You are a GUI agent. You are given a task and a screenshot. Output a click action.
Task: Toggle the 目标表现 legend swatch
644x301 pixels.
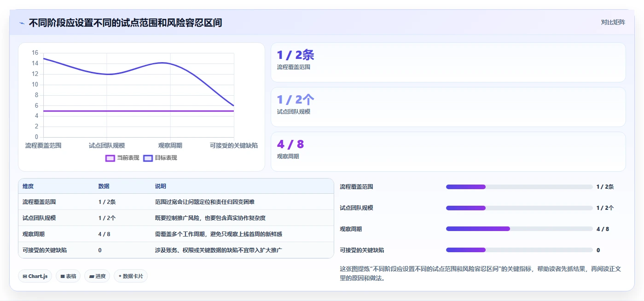click(x=148, y=158)
